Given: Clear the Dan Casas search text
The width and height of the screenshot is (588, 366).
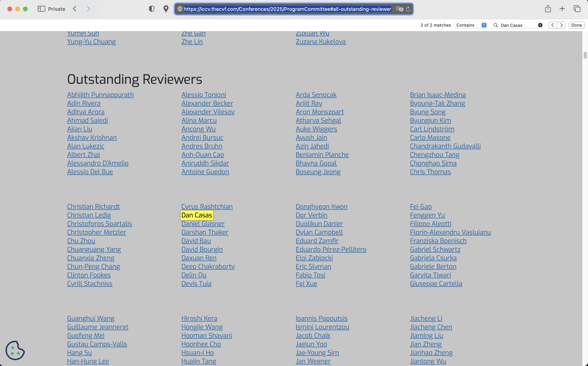Looking at the screenshot, I should [x=540, y=25].
